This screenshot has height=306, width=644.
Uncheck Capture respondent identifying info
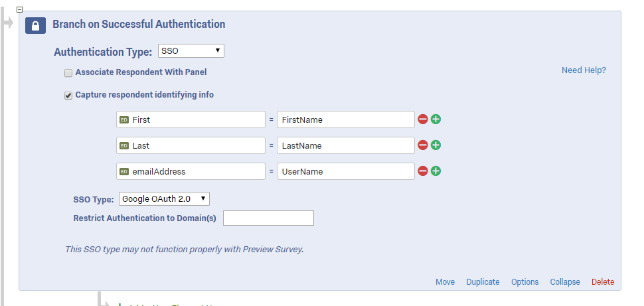[68, 96]
